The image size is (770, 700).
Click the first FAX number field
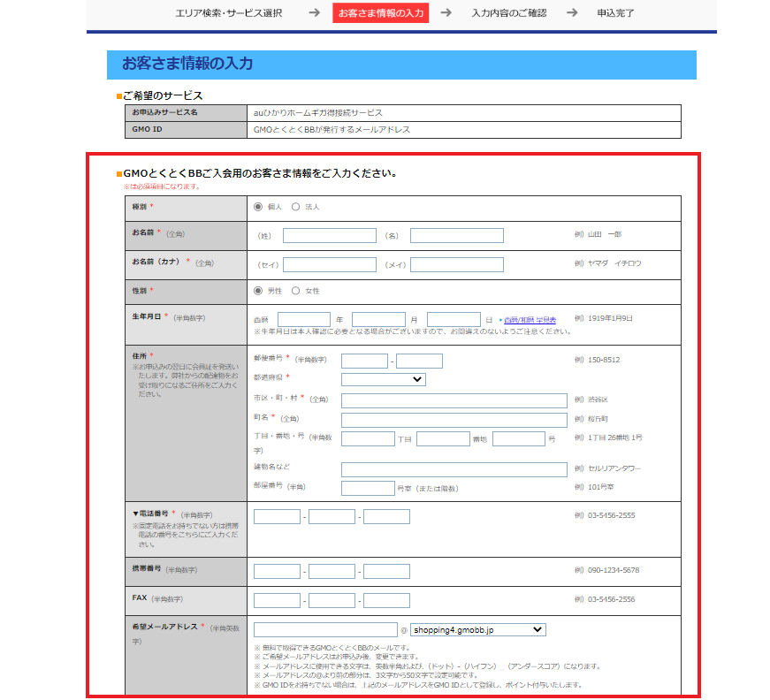(x=277, y=600)
